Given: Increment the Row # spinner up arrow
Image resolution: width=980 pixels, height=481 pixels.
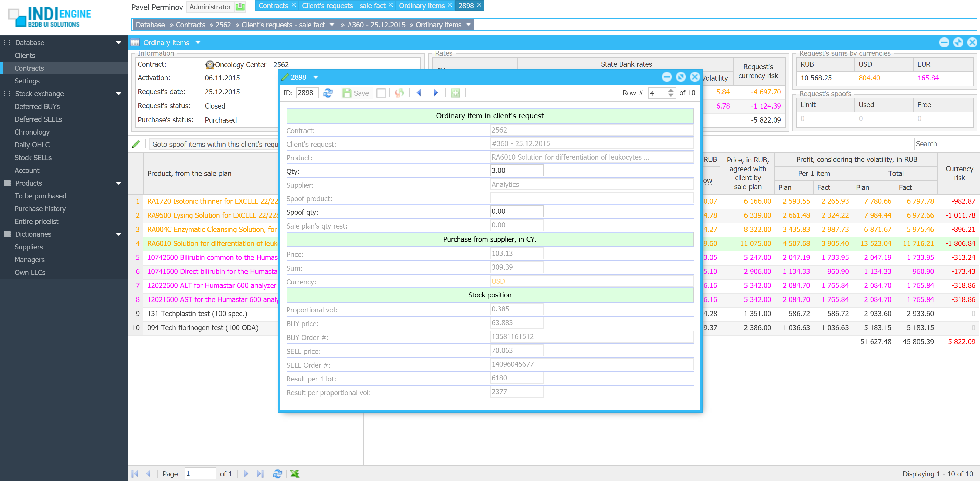Looking at the screenshot, I should (671, 91).
